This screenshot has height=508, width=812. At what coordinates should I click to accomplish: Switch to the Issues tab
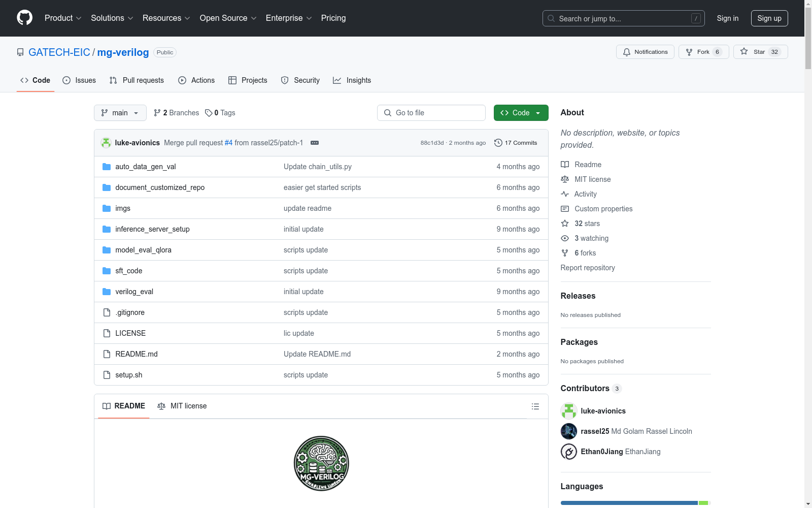click(x=79, y=80)
